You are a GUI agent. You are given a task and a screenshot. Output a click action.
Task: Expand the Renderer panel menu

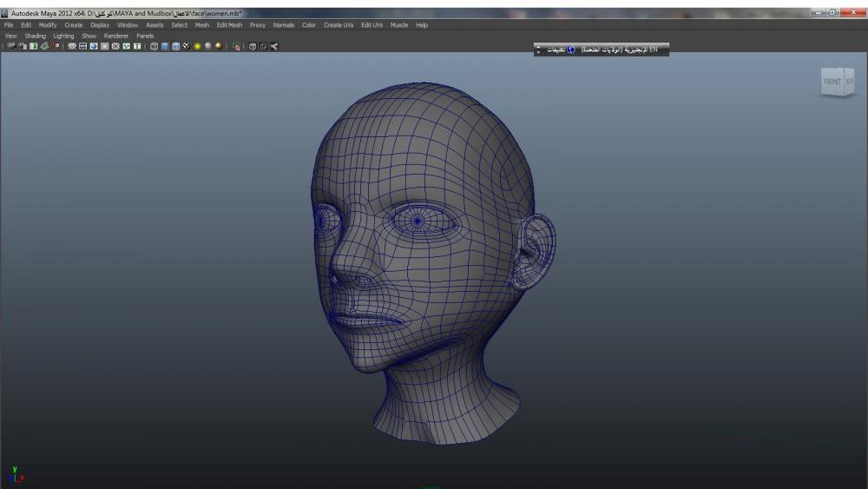(115, 36)
